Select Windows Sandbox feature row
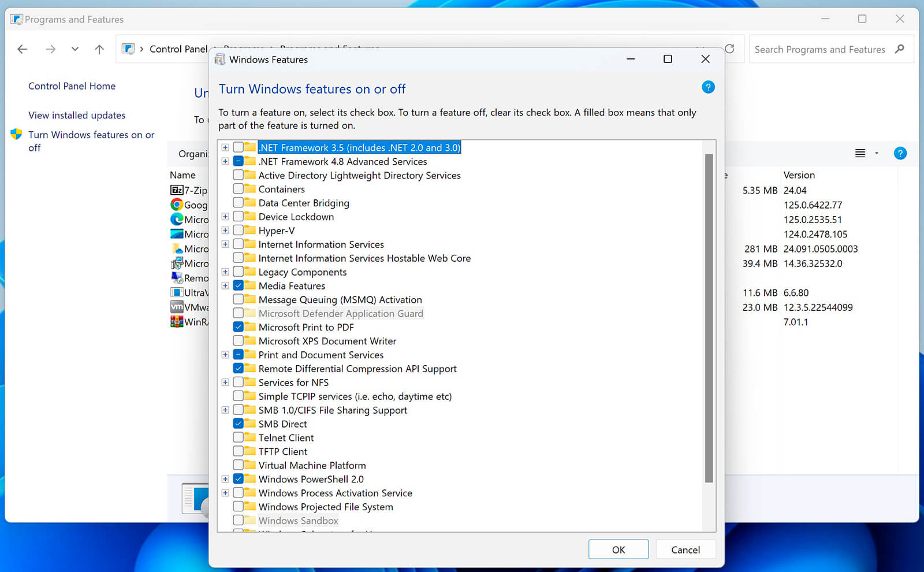Viewport: 924px width, 572px height. [298, 521]
